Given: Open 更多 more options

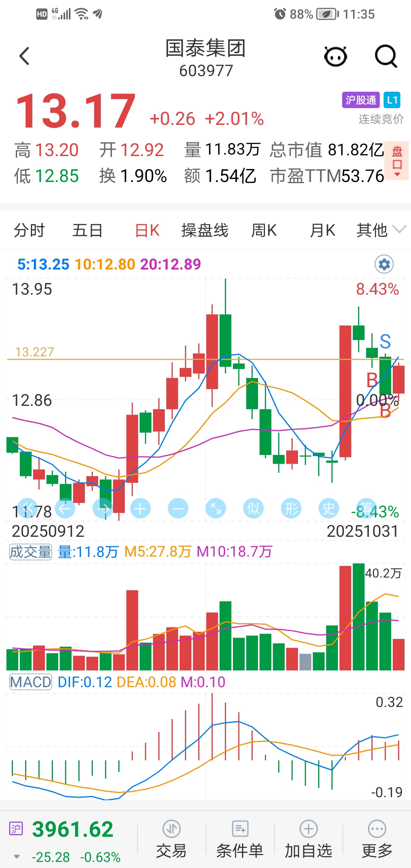Looking at the screenshot, I should click(377, 840).
